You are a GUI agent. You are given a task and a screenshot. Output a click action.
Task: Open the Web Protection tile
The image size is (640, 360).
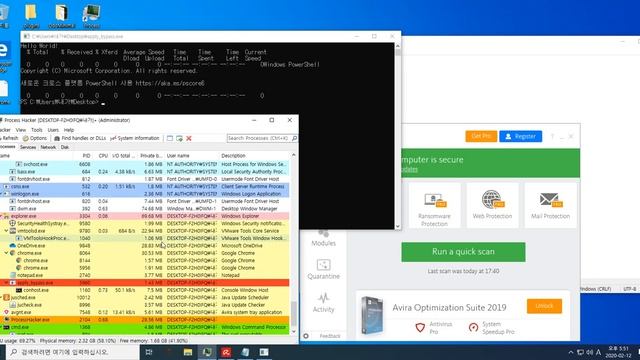[492, 205]
